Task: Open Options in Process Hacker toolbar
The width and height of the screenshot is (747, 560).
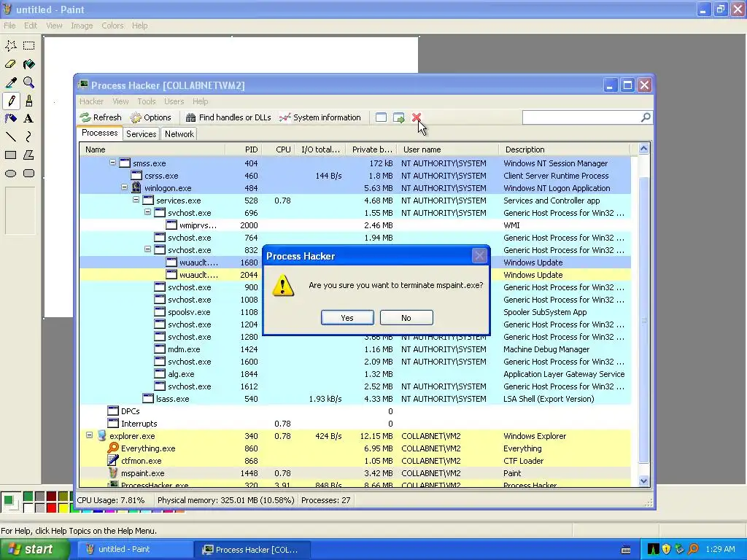Action: tap(150, 117)
